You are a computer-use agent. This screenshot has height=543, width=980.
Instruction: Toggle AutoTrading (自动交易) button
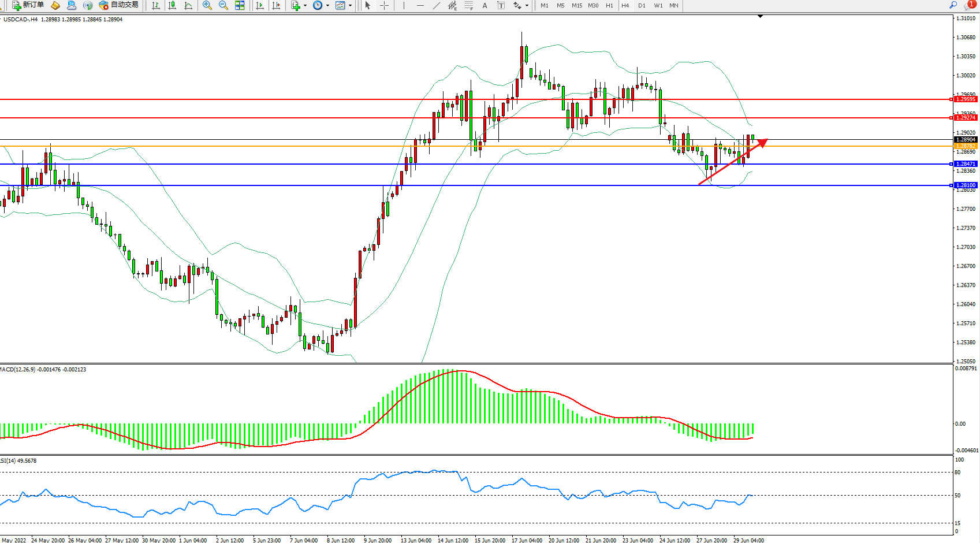pos(119,5)
